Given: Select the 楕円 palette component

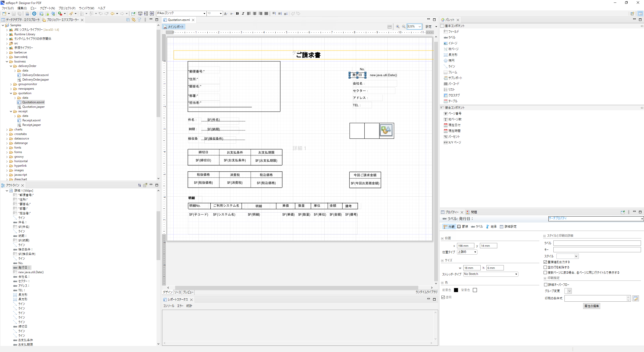Looking at the screenshot, I should [451, 60].
